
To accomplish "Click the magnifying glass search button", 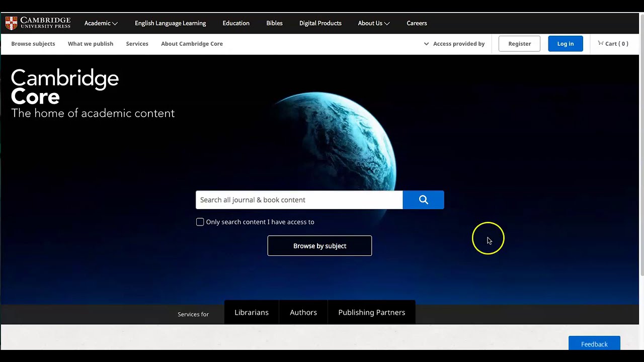I will coord(423,200).
